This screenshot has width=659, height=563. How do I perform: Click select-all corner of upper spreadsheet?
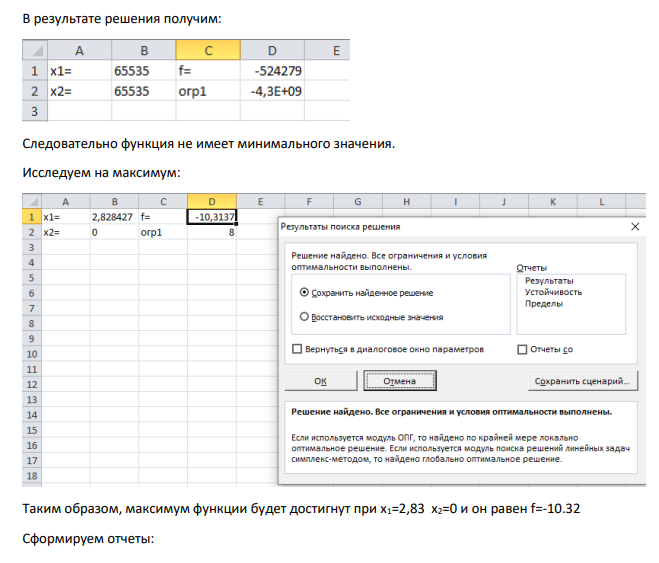point(35,50)
